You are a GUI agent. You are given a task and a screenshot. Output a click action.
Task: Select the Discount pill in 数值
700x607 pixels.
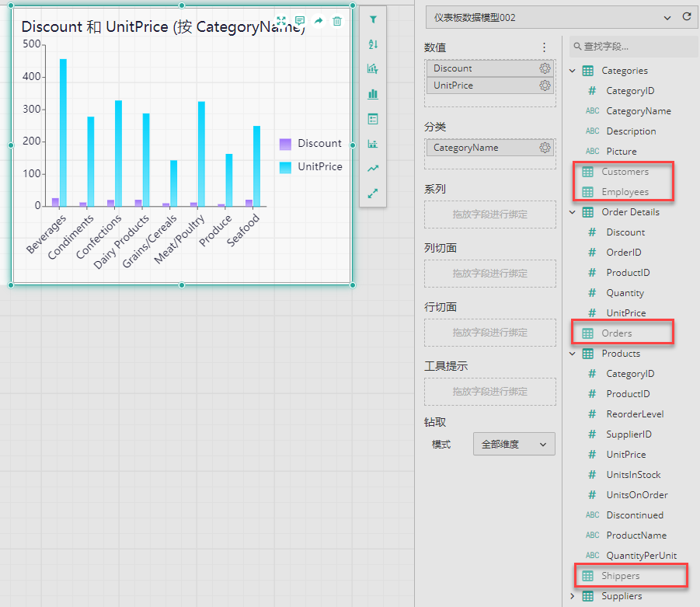coord(489,68)
